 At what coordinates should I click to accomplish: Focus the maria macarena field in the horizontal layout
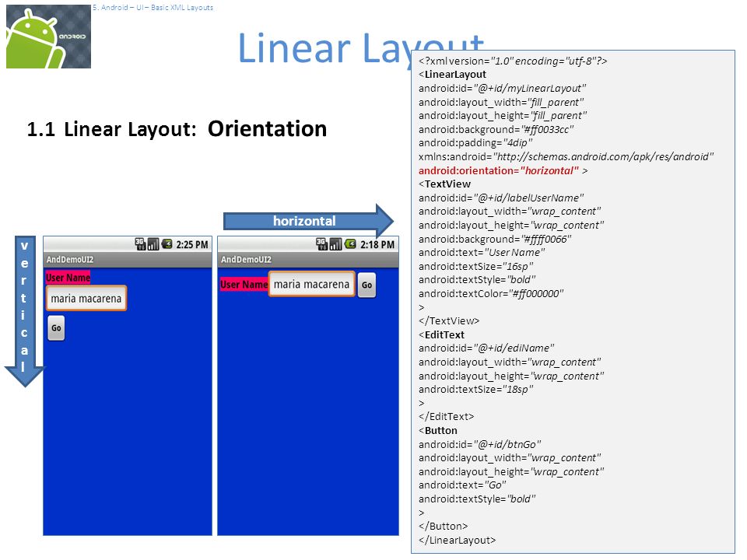point(311,285)
